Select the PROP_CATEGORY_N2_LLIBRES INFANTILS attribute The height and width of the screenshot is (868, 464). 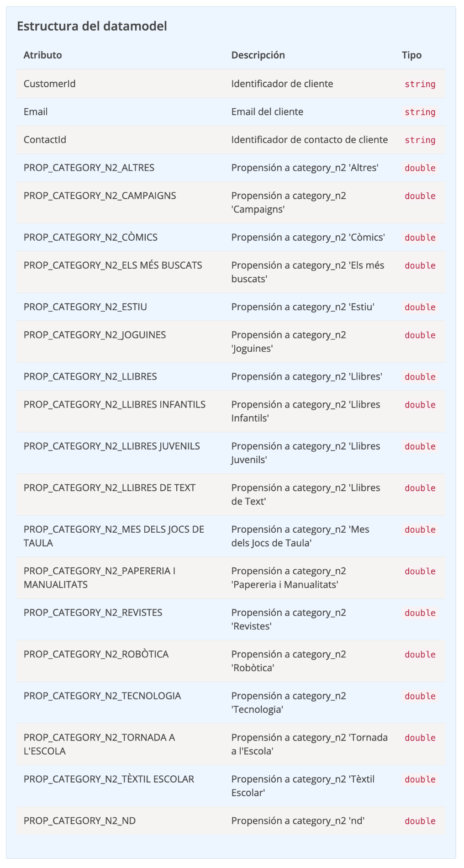pos(114,405)
